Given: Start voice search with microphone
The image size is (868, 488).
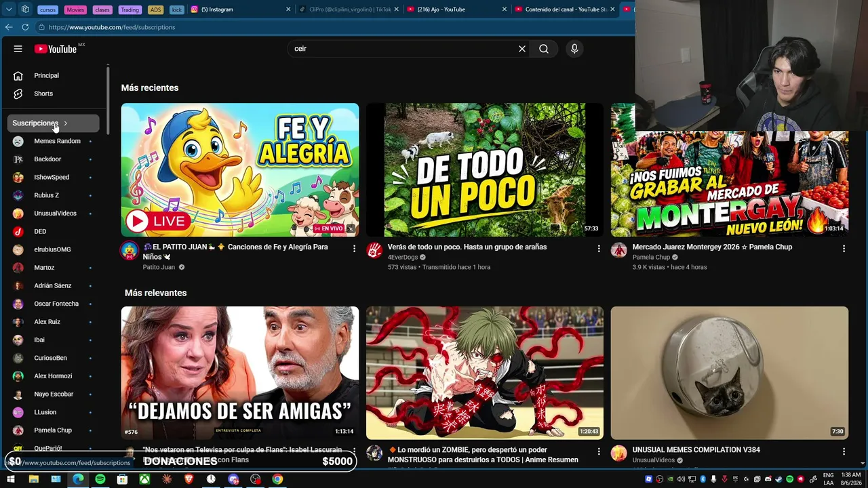Looking at the screenshot, I should pos(574,49).
